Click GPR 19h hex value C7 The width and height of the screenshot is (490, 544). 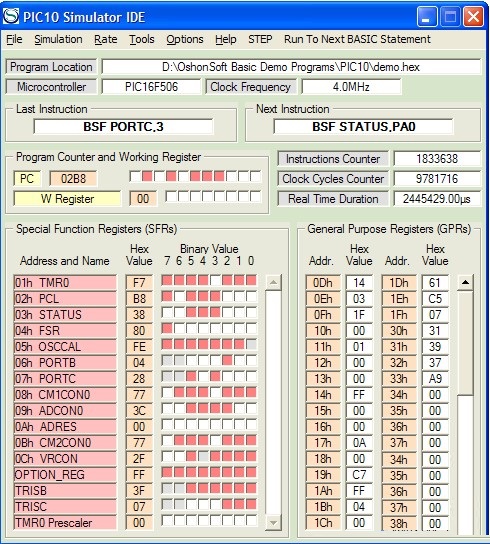pyautogui.click(x=359, y=475)
